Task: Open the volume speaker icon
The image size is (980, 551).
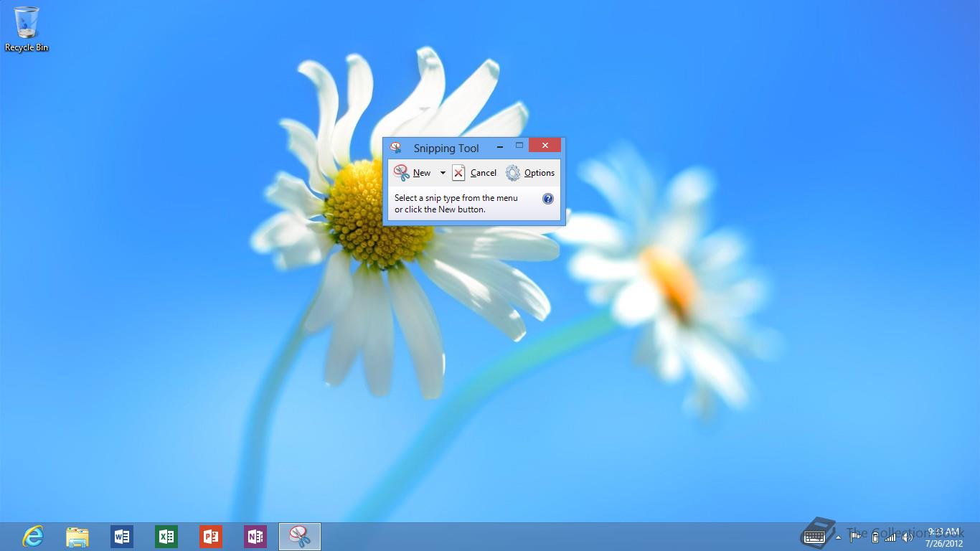Action: point(907,537)
